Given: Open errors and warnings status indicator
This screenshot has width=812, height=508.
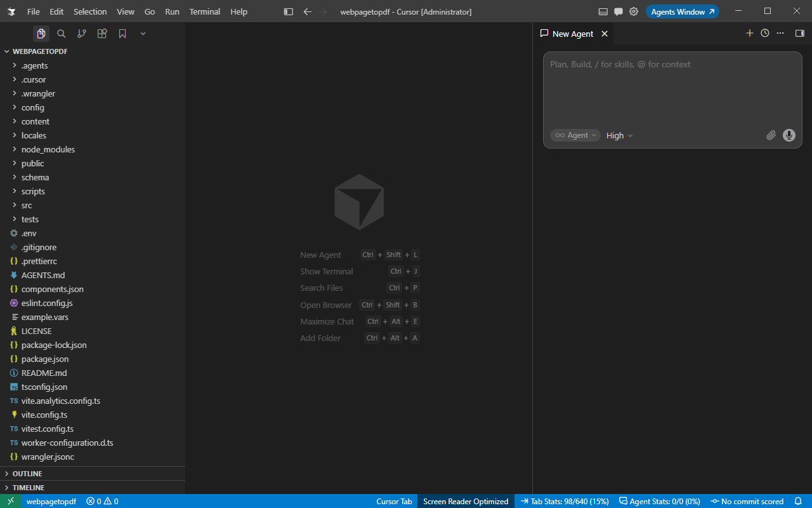Looking at the screenshot, I should tap(102, 501).
